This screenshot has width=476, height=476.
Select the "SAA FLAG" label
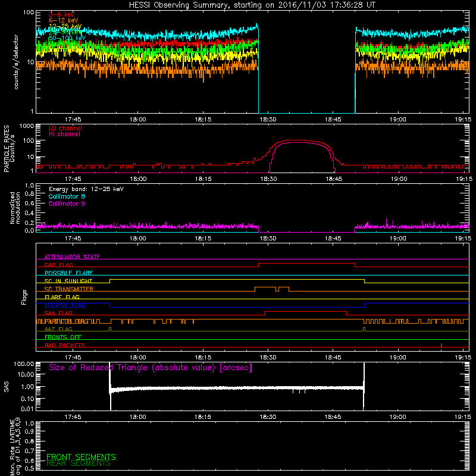[x=58, y=313]
